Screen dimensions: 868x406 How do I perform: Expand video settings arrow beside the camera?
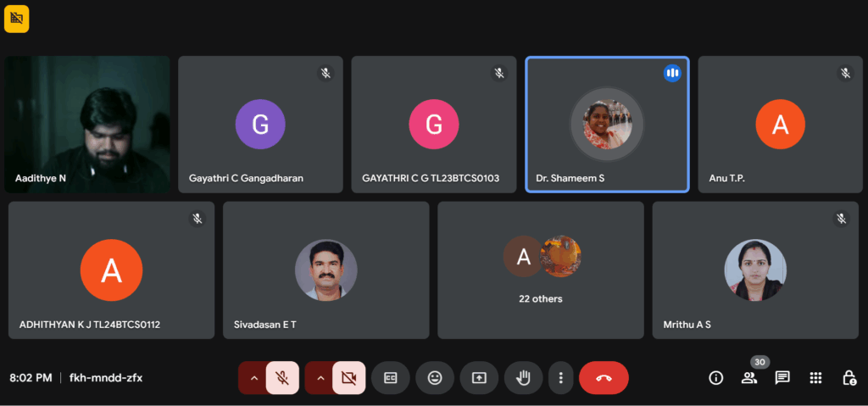pos(320,378)
